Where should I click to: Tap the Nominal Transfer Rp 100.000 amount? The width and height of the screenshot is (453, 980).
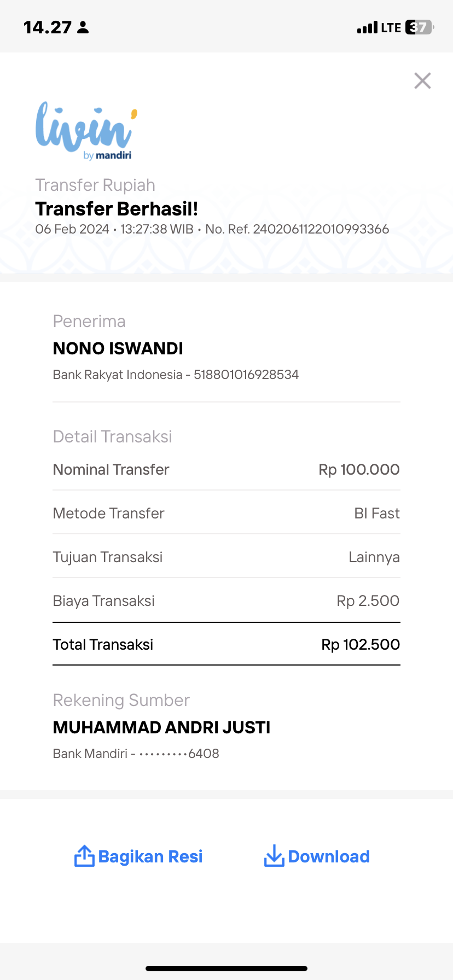tap(359, 469)
